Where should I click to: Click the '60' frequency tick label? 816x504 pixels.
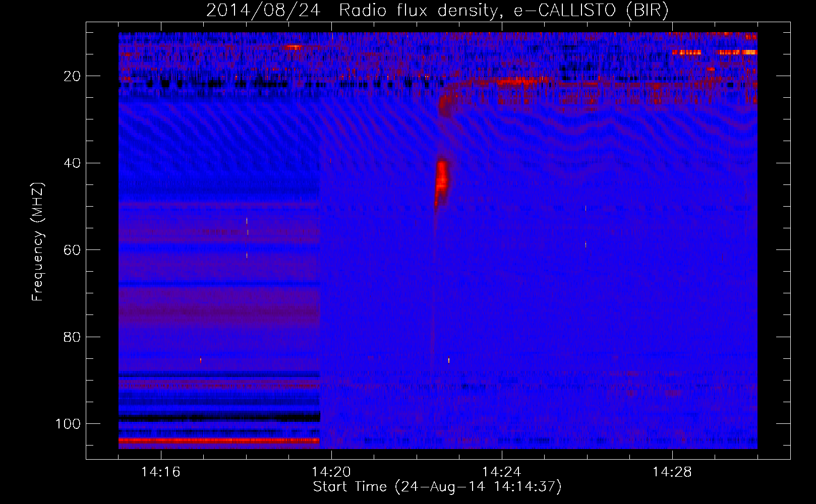point(72,250)
